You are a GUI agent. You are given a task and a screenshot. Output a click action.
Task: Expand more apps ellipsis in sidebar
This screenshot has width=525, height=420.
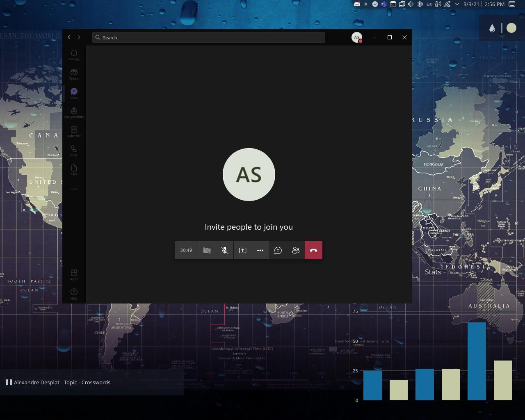pyautogui.click(x=74, y=189)
